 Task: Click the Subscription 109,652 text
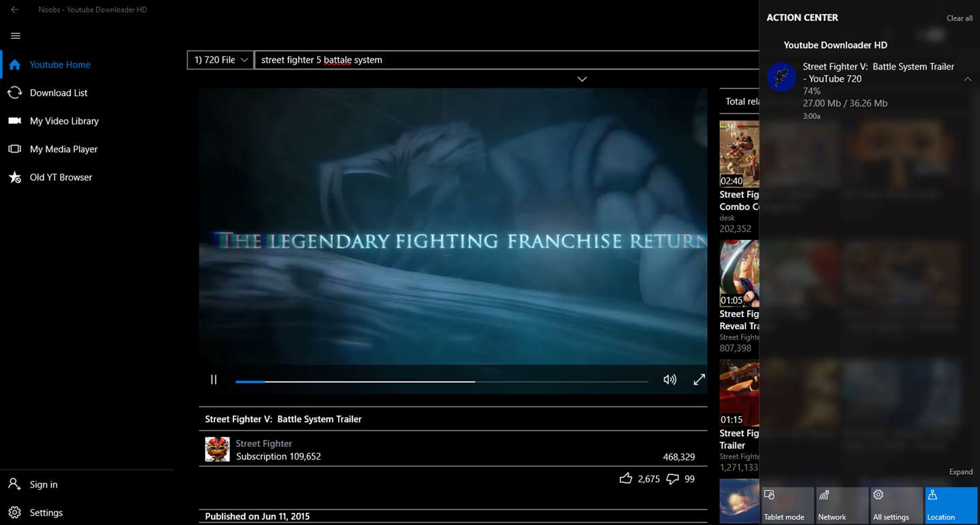coord(278,456)
